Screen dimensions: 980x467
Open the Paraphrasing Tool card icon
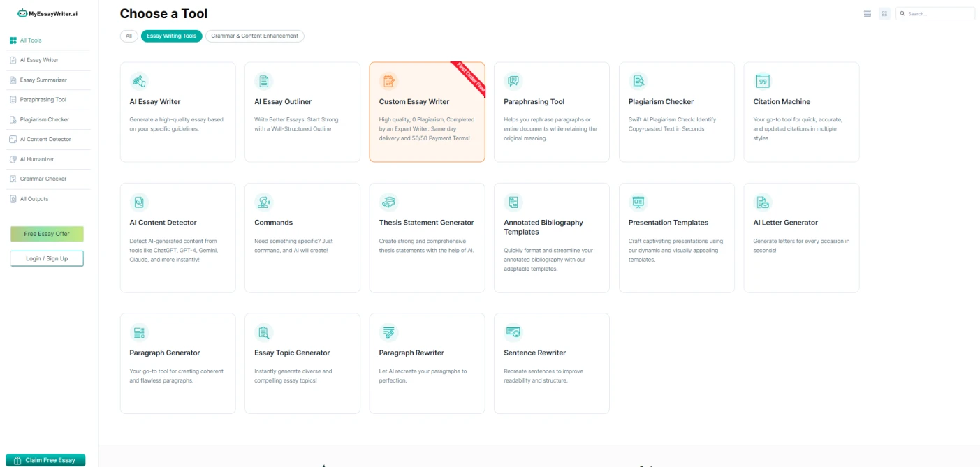pyautogui.click(x=513, y=81)
